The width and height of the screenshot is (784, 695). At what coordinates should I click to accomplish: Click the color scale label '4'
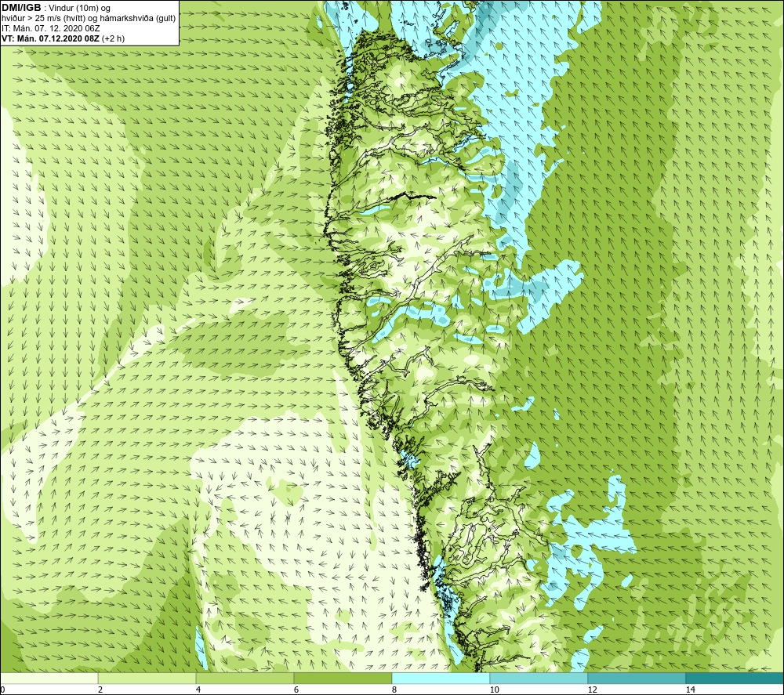coord(198,690)
